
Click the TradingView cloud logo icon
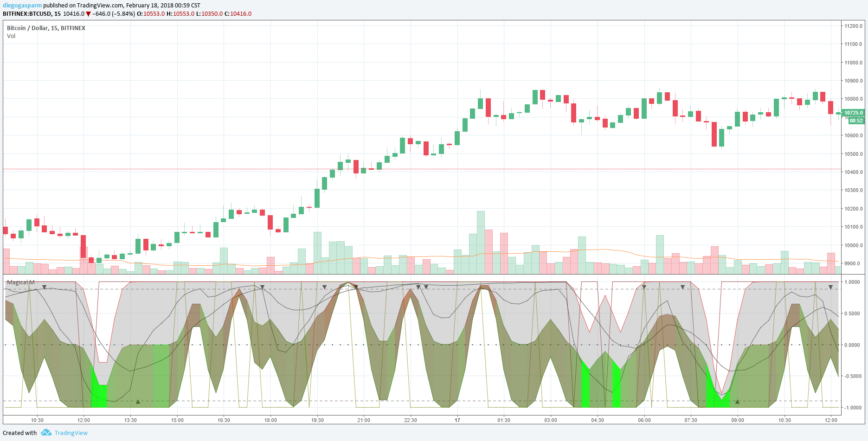[46, 433]
